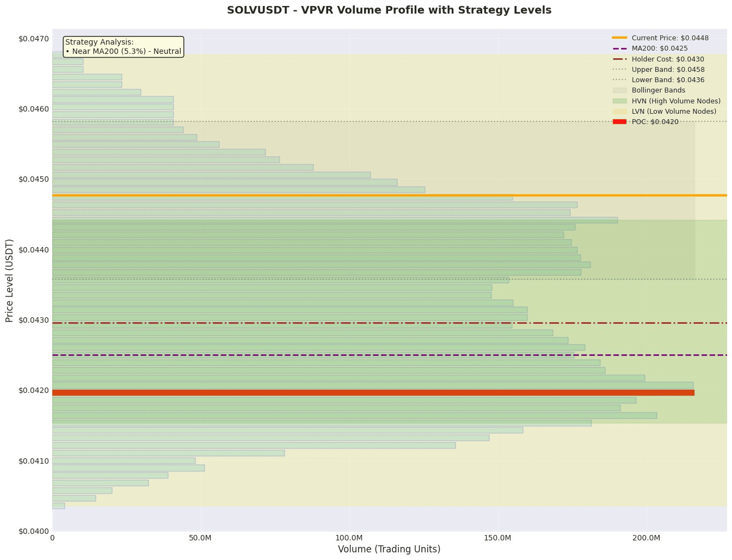Click the $0.0430 y-axis label
The height and width of the screenshot is (560, 732).
[34, 320]
